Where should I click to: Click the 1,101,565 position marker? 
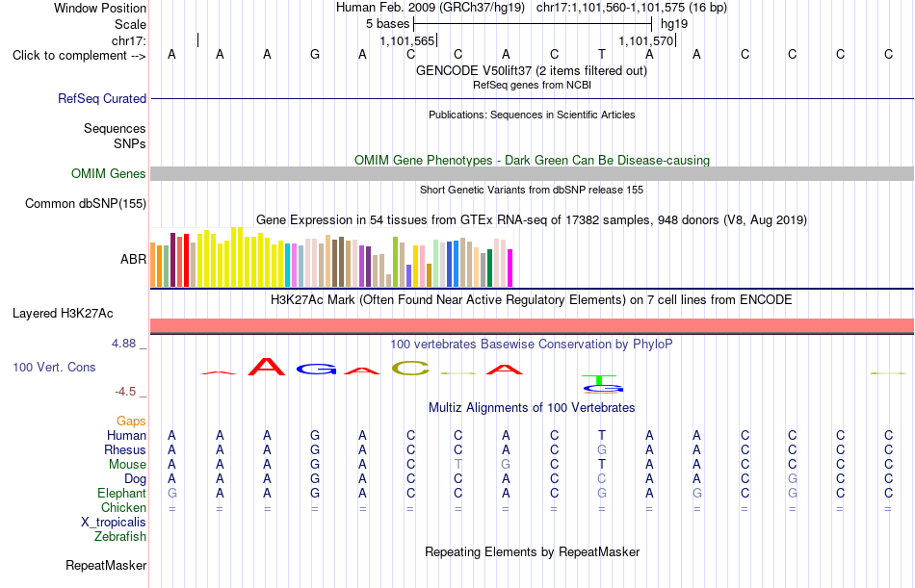(407, 40)
